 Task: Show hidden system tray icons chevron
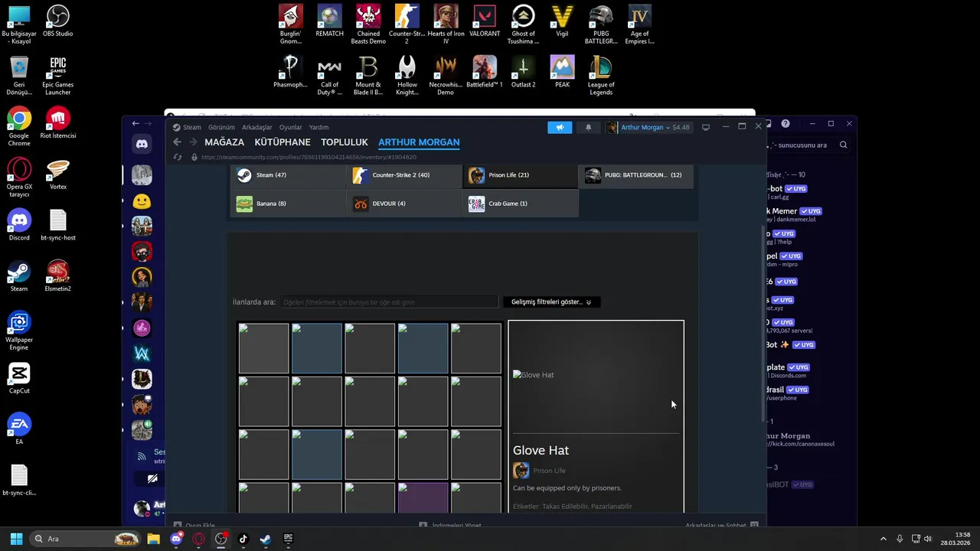(883, 539)
